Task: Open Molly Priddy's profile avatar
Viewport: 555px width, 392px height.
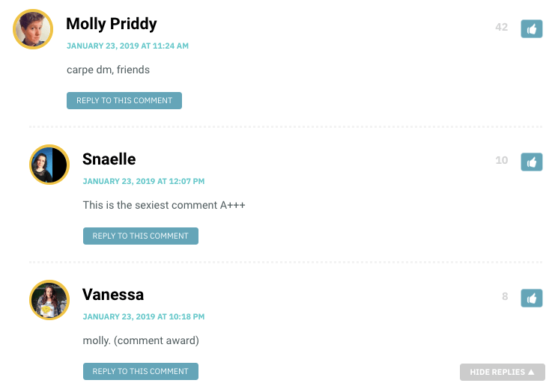Action: (x=33, y=29)
